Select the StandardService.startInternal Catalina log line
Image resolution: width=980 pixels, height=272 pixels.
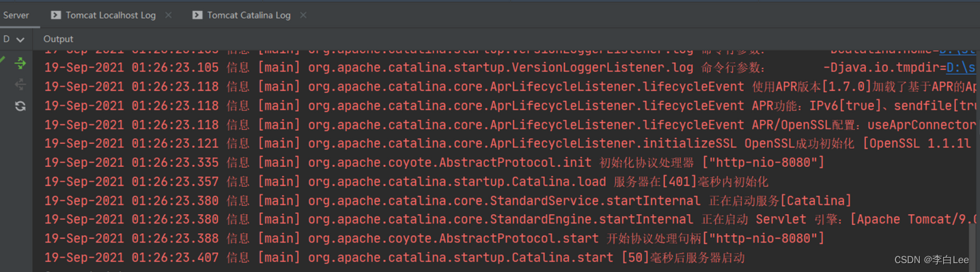click(448, 201)
